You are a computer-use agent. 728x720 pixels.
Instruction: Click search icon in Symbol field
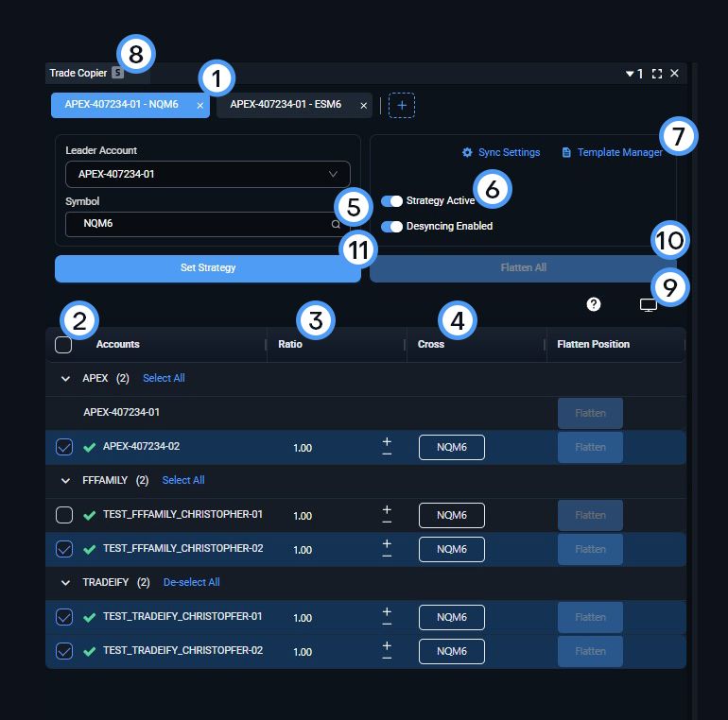pyautogui.click(x=336, y=225)
